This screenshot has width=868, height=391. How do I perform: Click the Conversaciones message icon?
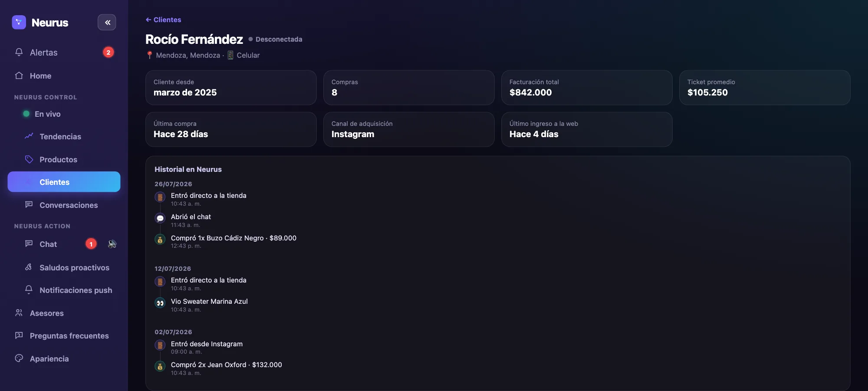tap(29, 204)
